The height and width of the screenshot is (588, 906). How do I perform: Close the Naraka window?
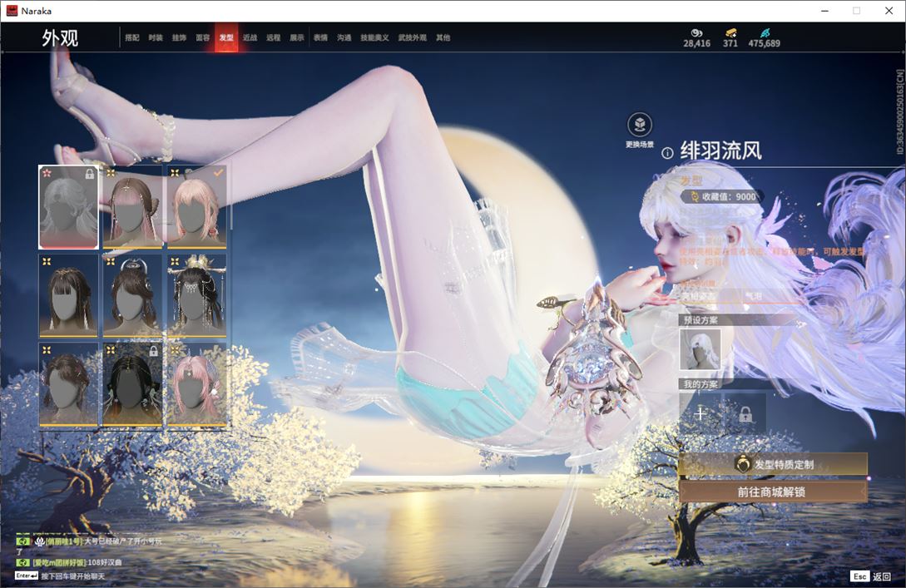coord(889,11)
